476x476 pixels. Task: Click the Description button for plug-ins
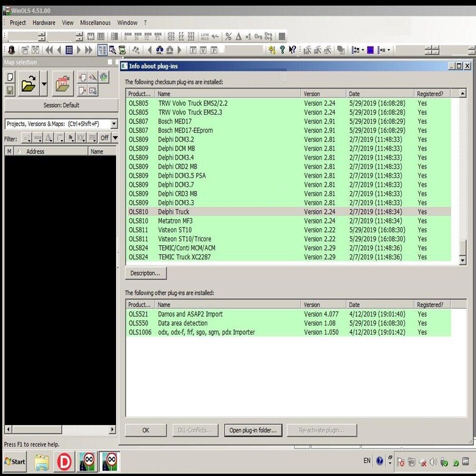tap(146, 273)
